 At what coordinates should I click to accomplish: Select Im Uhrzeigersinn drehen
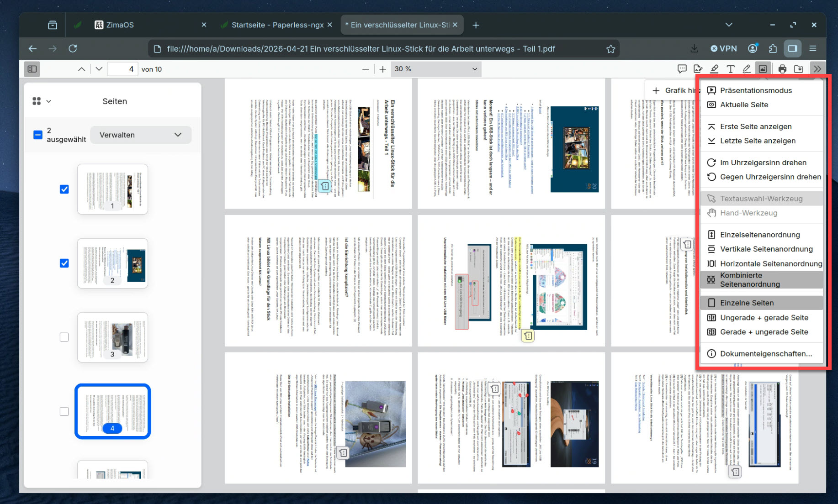point(763,163)
